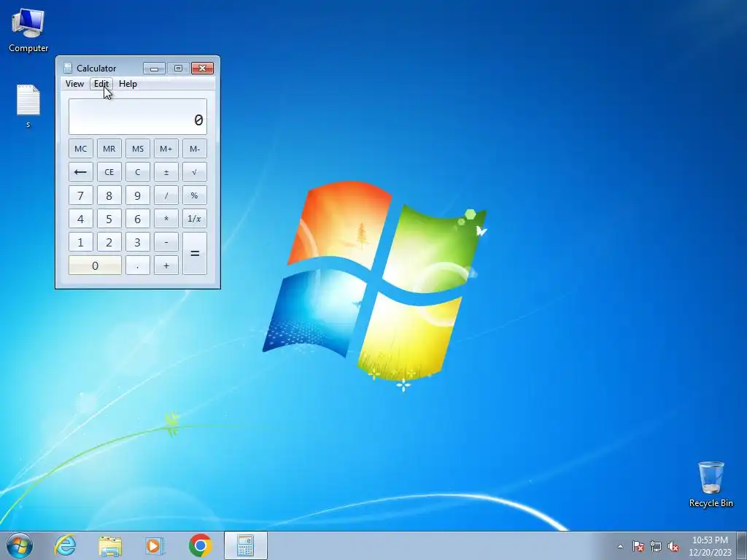This screenshot has width=747, height=560.
Task: Open Windows Explorer from taskbar
Action: (110, 545)
